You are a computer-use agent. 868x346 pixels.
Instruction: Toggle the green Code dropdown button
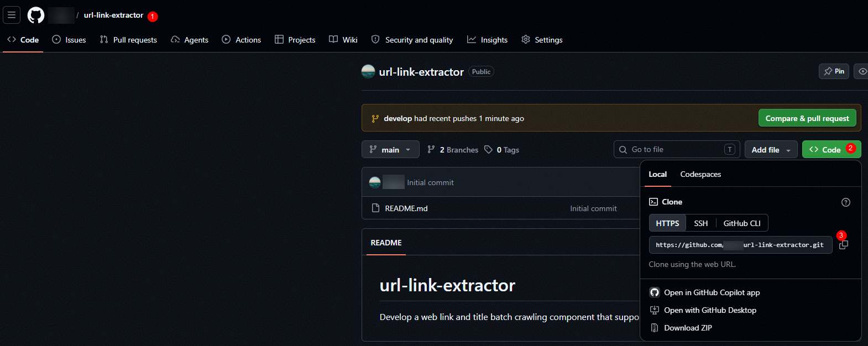coord(832,150)
